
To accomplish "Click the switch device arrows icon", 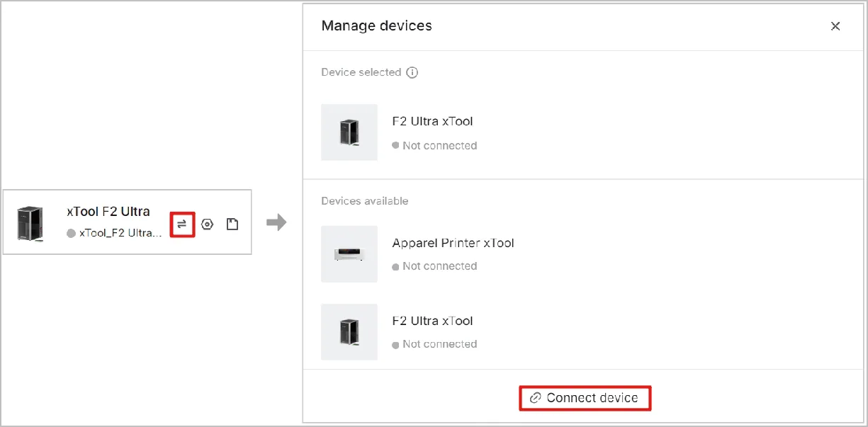I will [182, 224].
